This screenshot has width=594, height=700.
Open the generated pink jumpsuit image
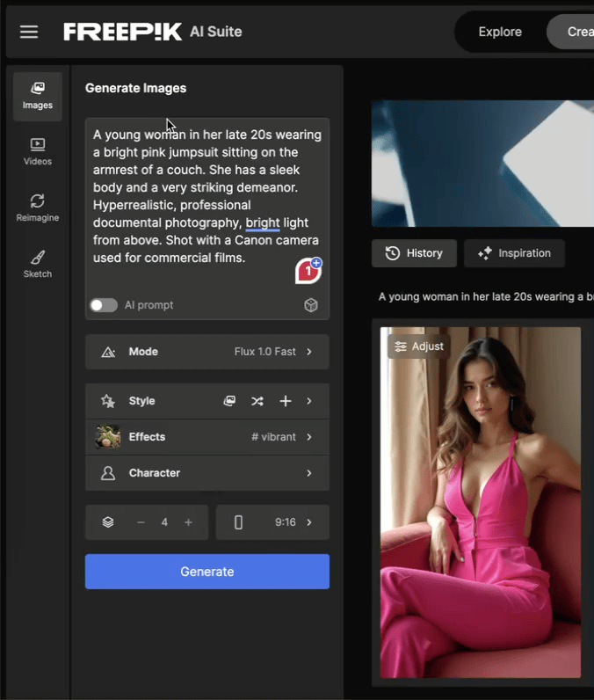click(481, 502)
